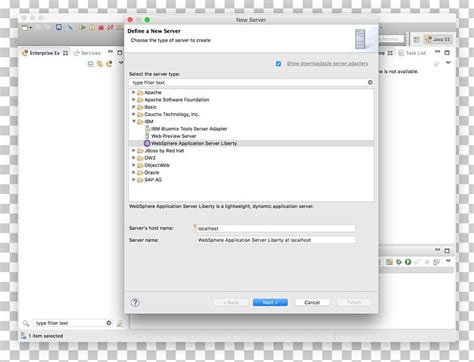Click the red Terminate square icon
This screenshot has width=474, height=362.
point(101,28)
